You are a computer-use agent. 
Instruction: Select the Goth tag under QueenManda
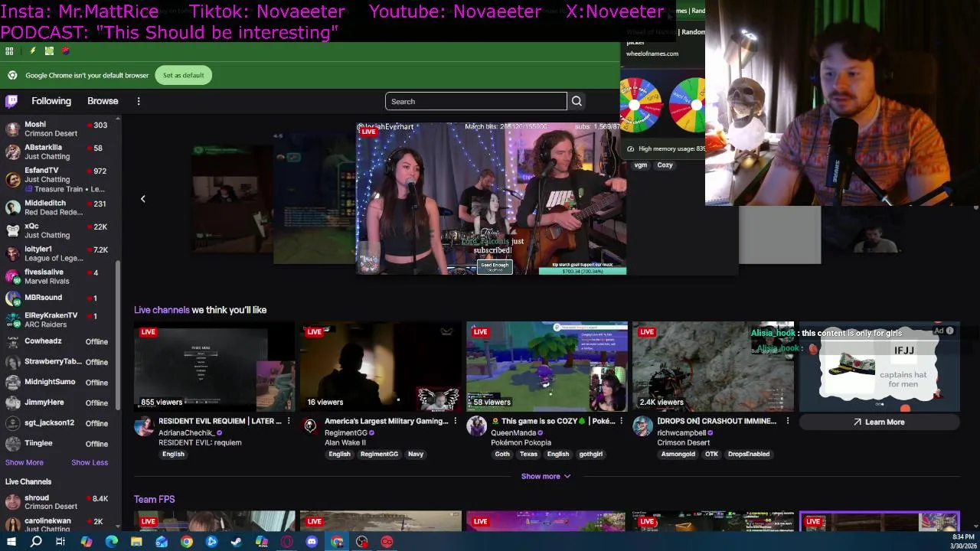tap(502, 454)
